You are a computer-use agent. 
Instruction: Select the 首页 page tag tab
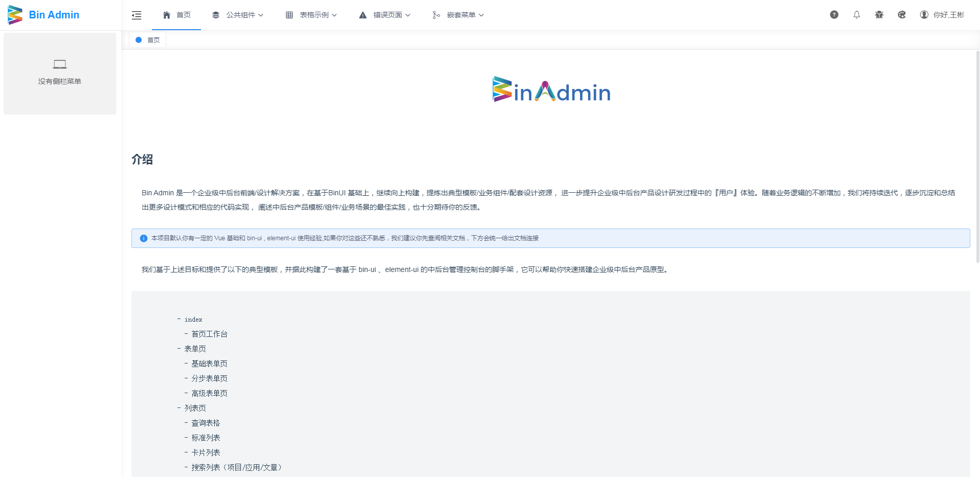[148, 40]
